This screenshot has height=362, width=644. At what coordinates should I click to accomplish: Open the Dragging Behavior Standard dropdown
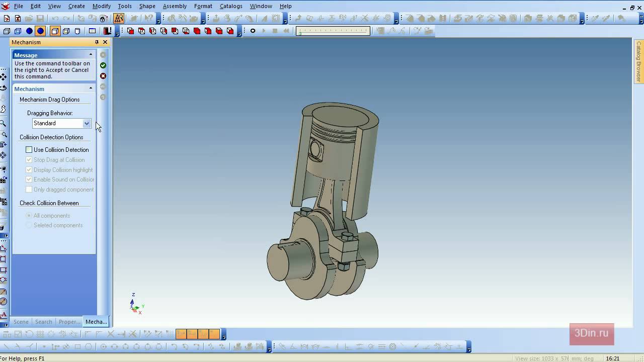coord(87,123)
